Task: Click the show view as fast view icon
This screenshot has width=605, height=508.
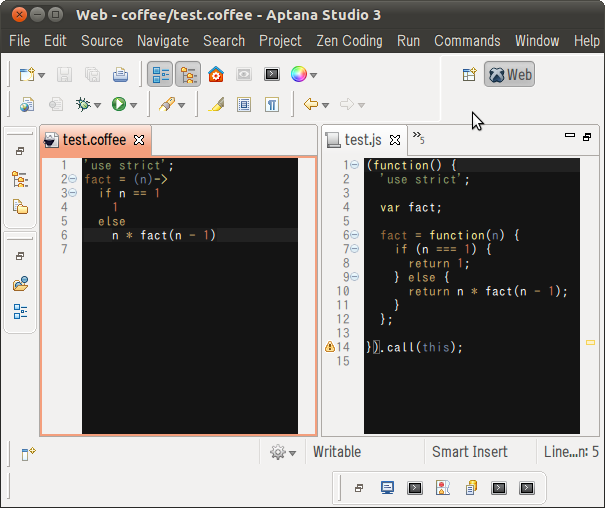Action: [29, 454]
